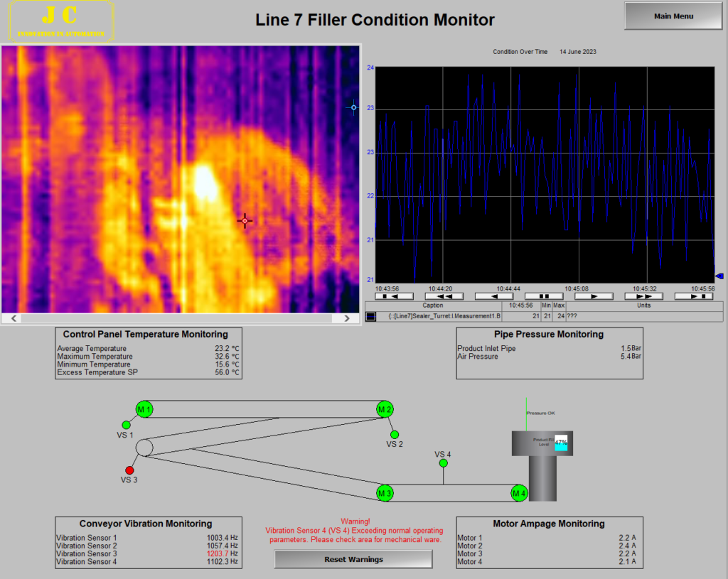Fast rewind the trend chart

point(444,296)
